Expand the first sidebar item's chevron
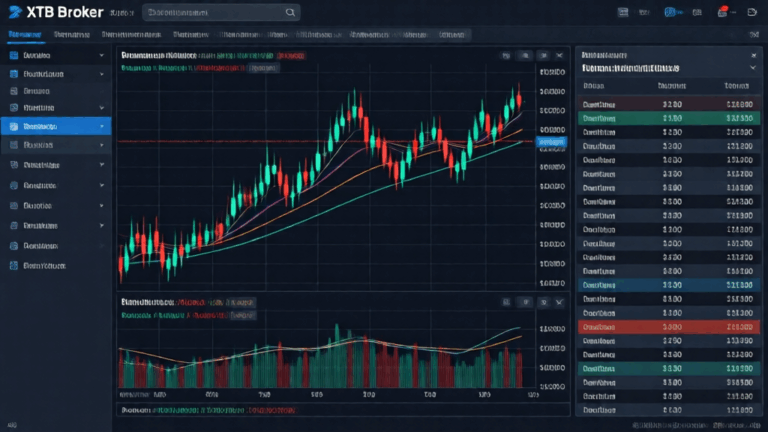 click(101, 55)
